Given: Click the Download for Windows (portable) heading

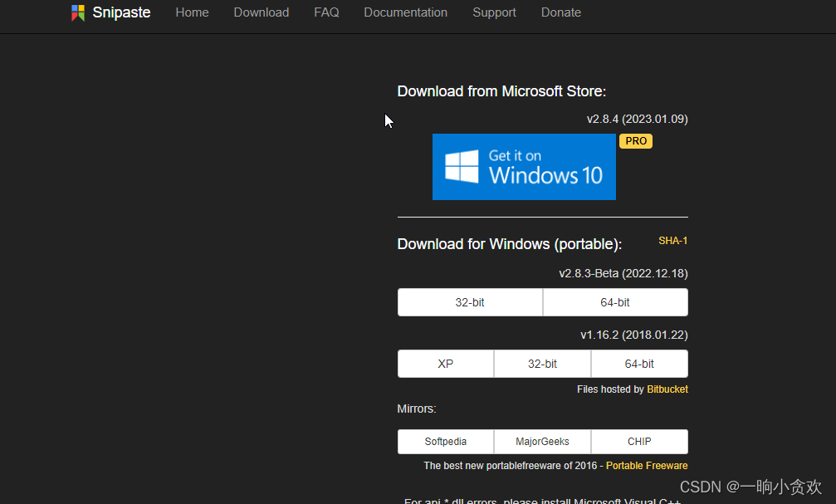Looking at the screenshot, I should [x=510, y=244].
